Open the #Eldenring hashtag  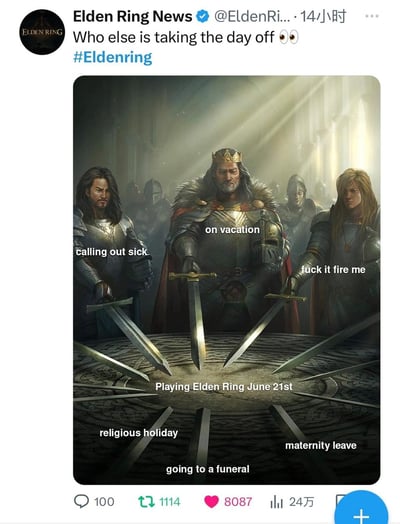(x=113, y=57)
